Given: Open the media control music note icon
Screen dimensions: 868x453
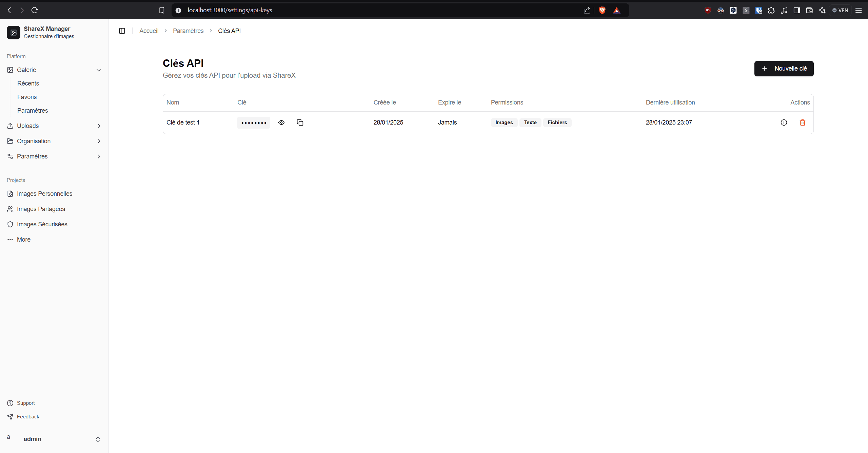Looking at the screenshot, I should click(784, 10).
